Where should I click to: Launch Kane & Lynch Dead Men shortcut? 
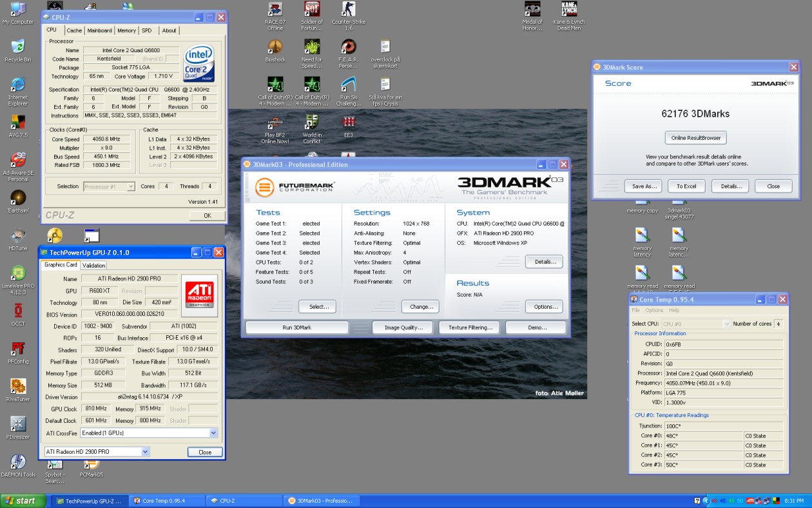click(569, 15)
